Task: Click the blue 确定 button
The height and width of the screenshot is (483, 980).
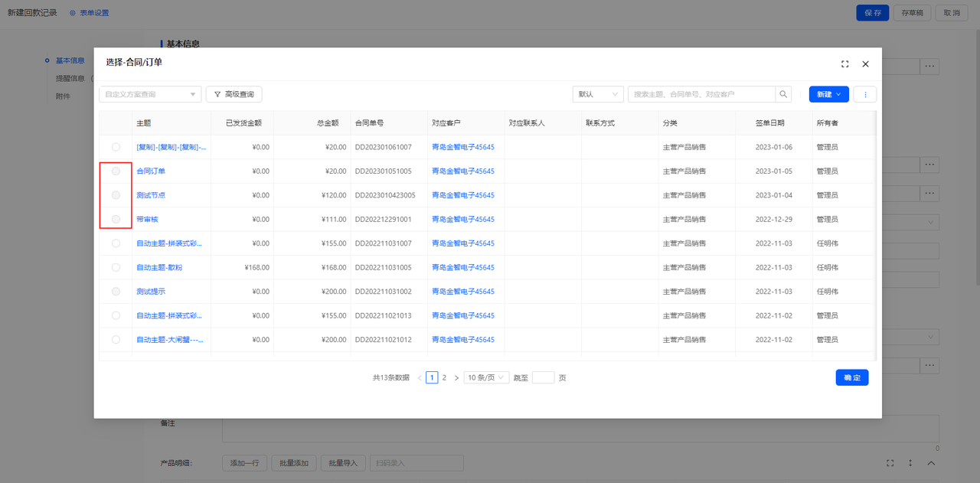Action: pos(852,377)
